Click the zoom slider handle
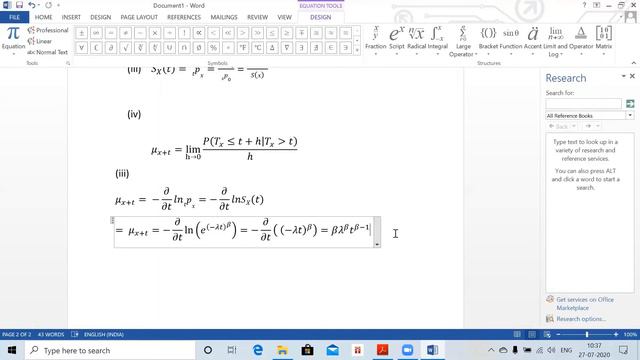The height and width of the screenshot is (360, 640). click(587, 334)
